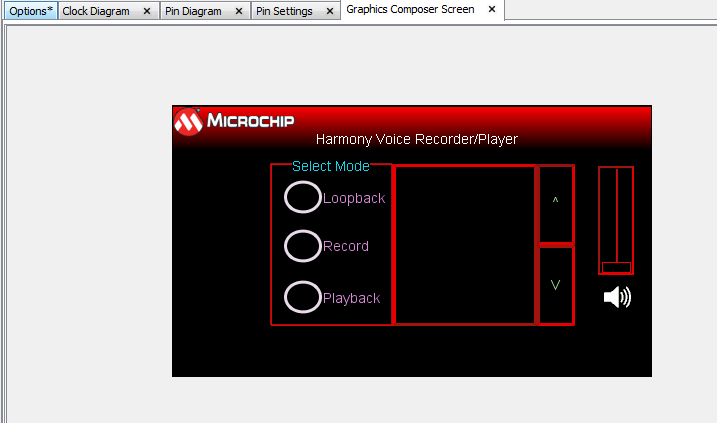Select the Graphics Composer Screen tab
The image size is (717, 423).
(410, 10)
